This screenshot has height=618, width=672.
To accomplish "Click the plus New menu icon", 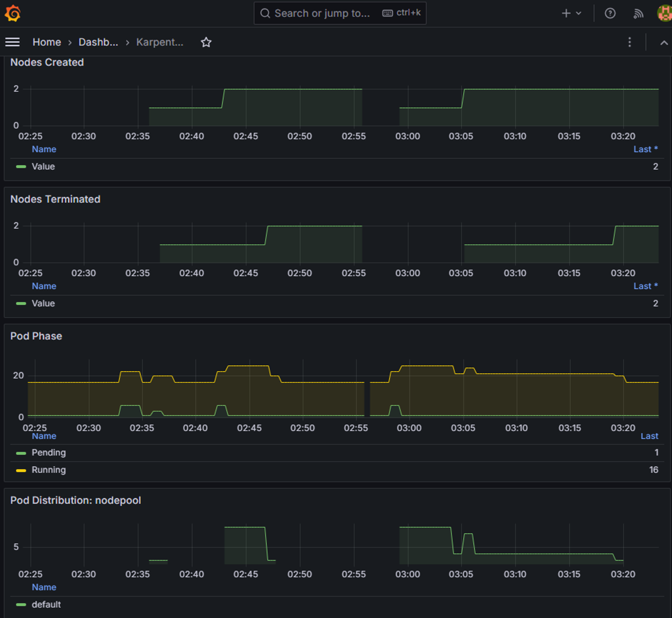I will pyautogui.click(x=566, y=13).
